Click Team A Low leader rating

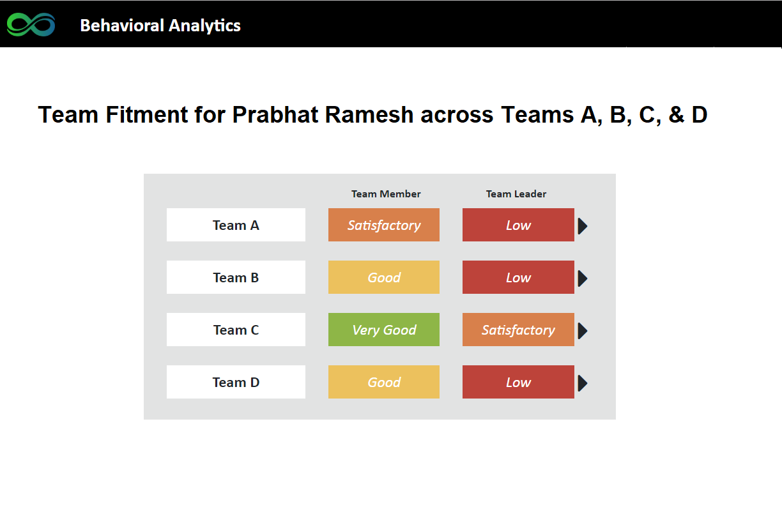pyautogui.click(x=518, y=225)
